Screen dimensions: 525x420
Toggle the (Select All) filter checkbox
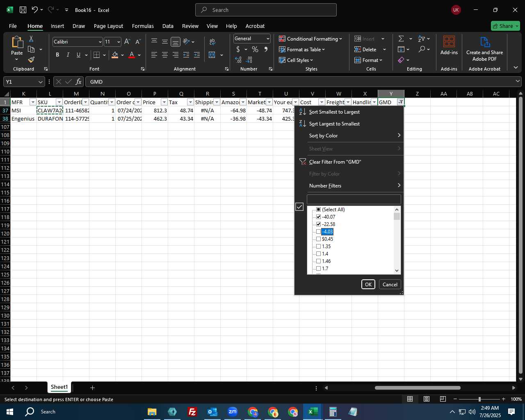318,210
